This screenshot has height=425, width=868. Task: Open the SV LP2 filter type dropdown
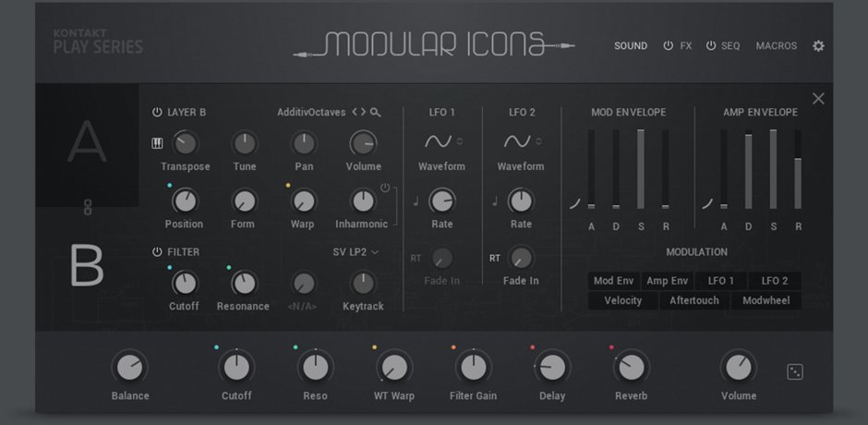click(x=356, y=252)
